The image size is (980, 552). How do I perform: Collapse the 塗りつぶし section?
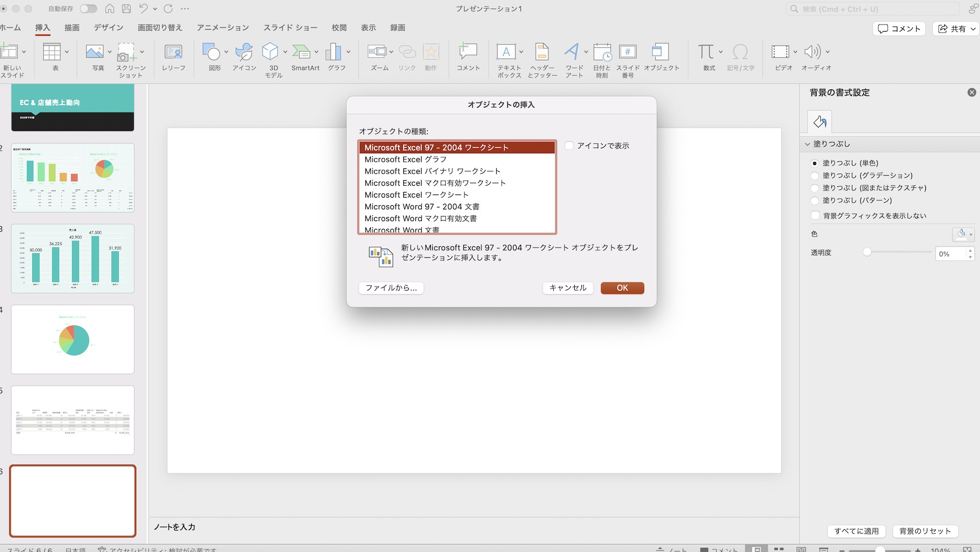point(807,144)
